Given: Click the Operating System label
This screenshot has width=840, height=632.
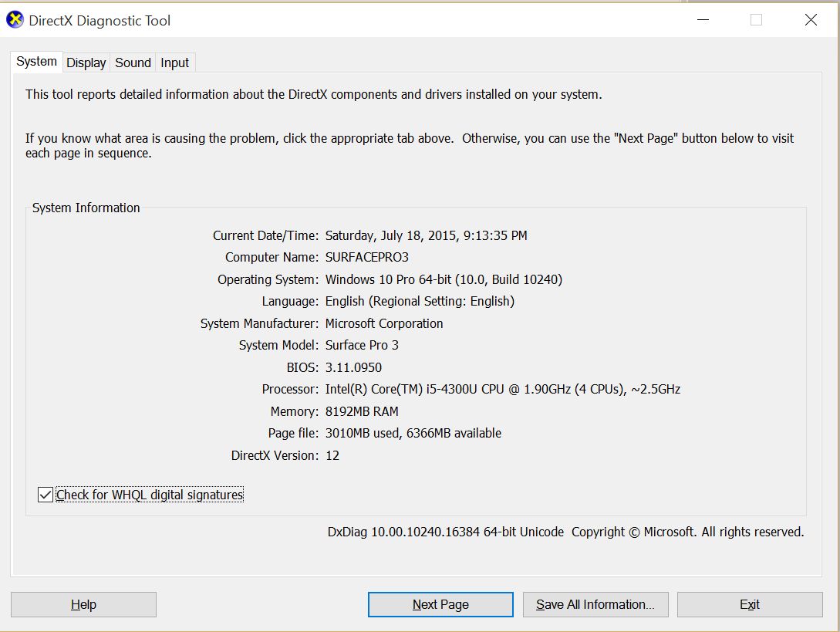Looking at the screenshot, I should (x=268, y=280).
